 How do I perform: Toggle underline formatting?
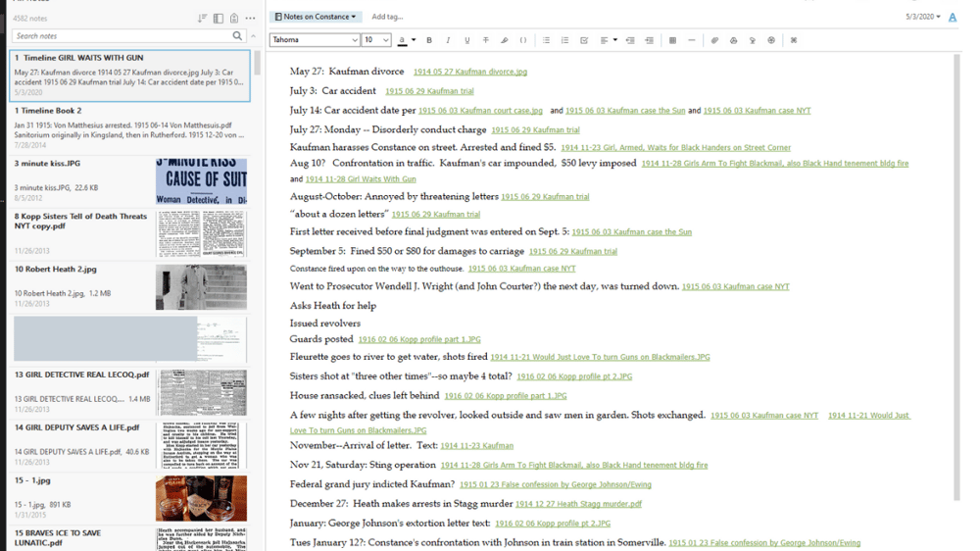tap(466, 40)
